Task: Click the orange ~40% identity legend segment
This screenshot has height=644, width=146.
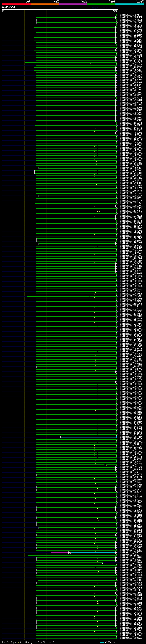Action: [45, 4]
